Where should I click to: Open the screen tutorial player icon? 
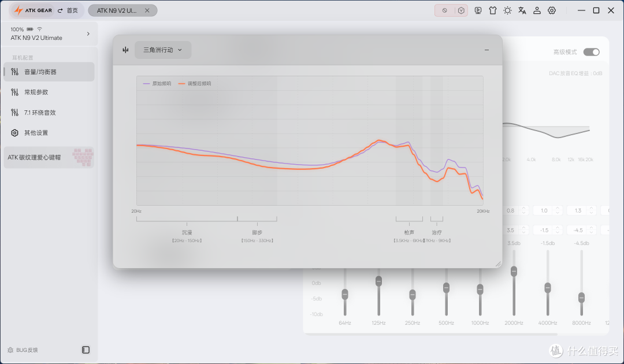pyautogui.click(x=478, y=11)
